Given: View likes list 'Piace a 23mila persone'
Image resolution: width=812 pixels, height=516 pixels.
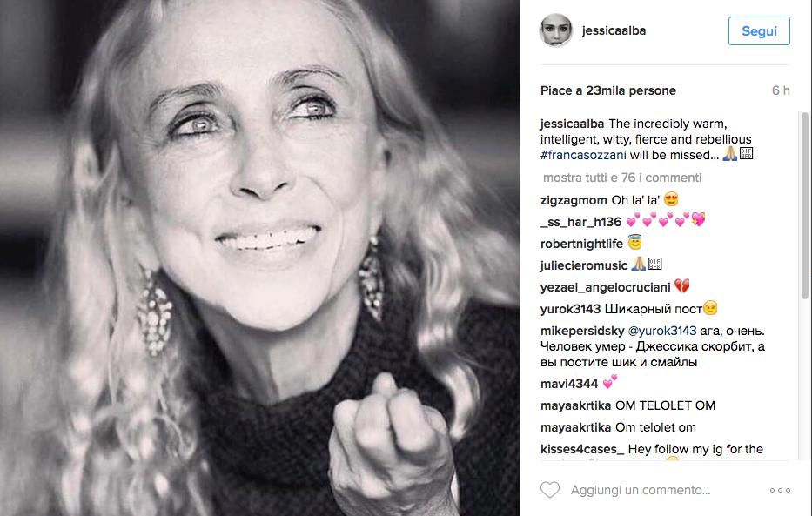Looking at the screenshot, I should click(x=607, y=90).
